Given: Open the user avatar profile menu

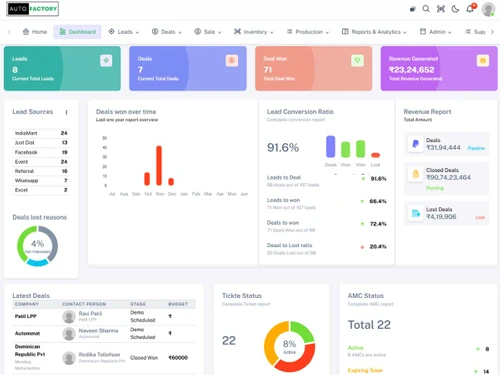Looking at the screenshot, I should (488, 9).
